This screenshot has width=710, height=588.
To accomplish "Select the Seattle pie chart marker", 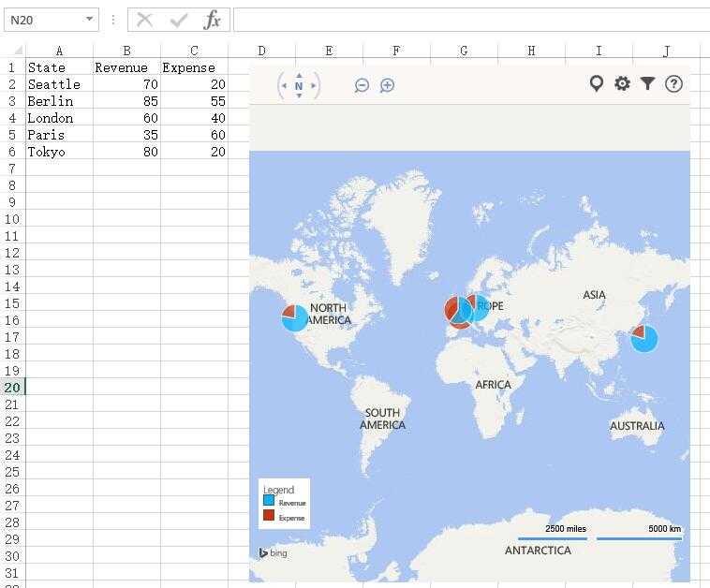I will [295, 318].
